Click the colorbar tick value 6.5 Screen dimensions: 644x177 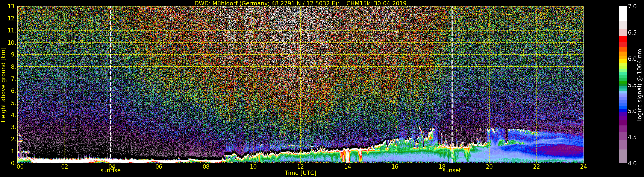click(x=632, y=33)
